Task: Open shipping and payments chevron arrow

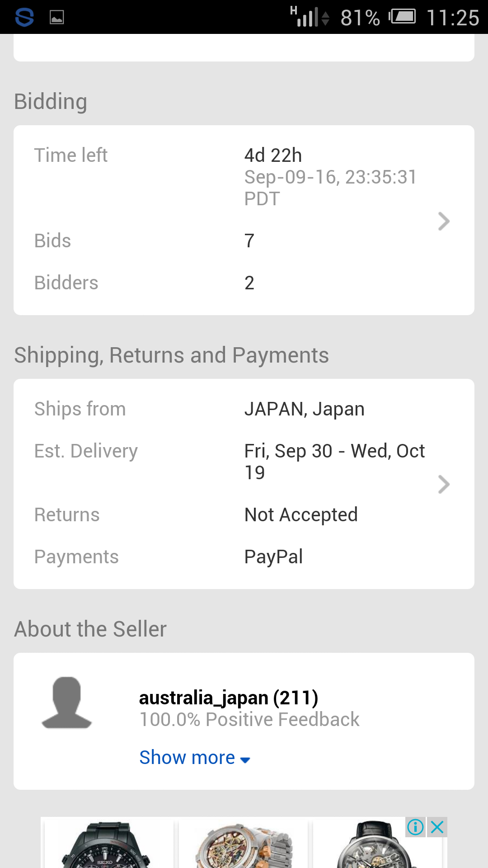Action: 444,484
